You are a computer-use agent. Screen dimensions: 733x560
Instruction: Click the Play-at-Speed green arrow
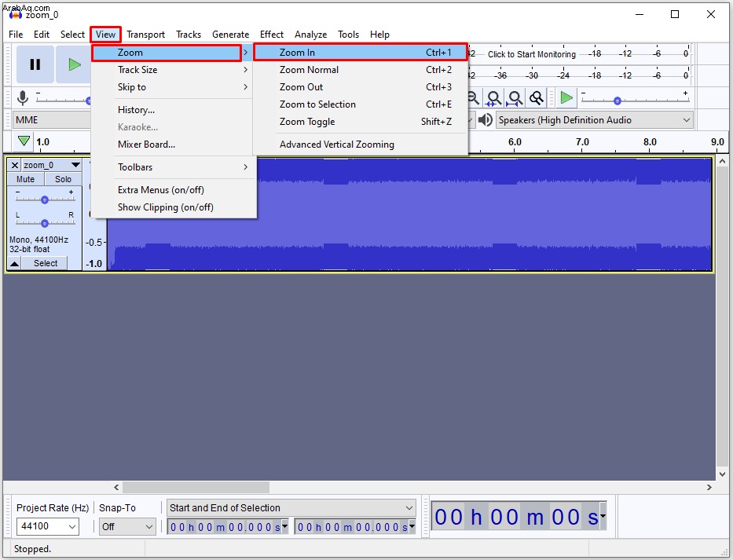click(566, 97)
